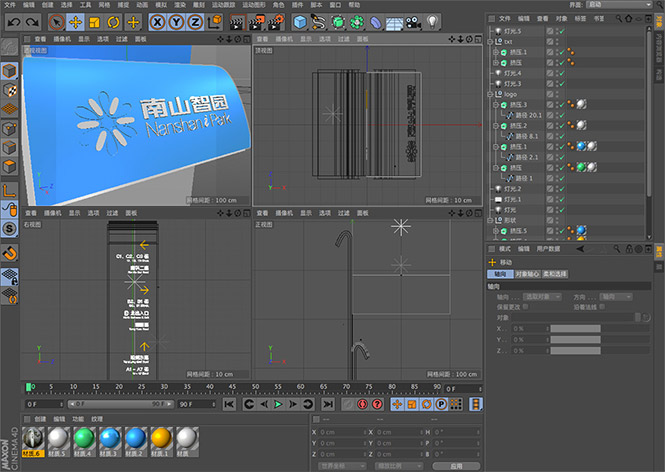Expand 挤压.5 under 形状 group
This screenshot has height=472, width=665.
click(x=495, y=231)
